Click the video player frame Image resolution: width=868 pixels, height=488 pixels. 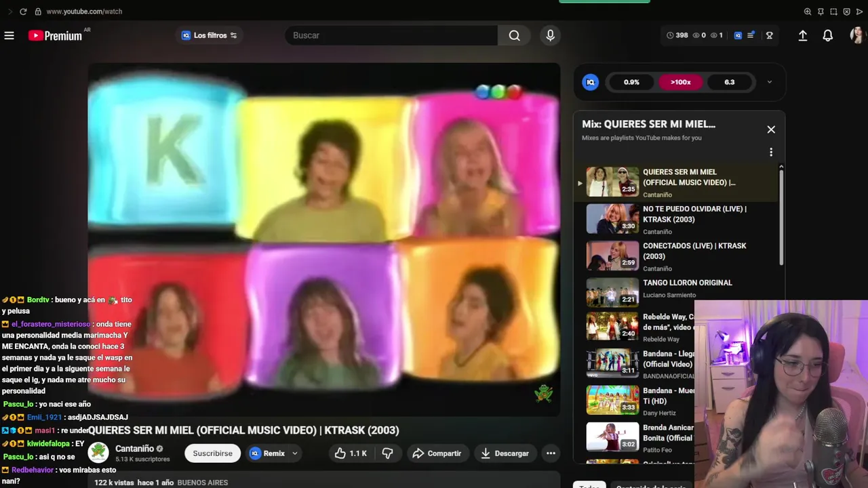tap(324, 239)
